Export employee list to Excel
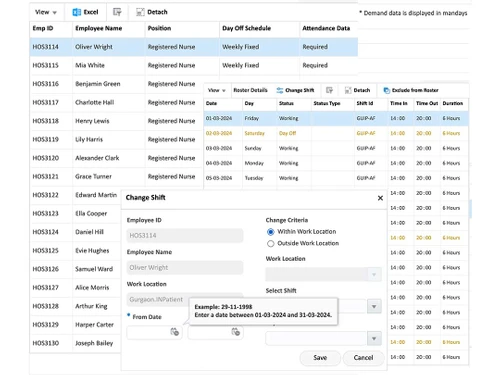This screenshot has height=375, width=500. tap(85, 12)
